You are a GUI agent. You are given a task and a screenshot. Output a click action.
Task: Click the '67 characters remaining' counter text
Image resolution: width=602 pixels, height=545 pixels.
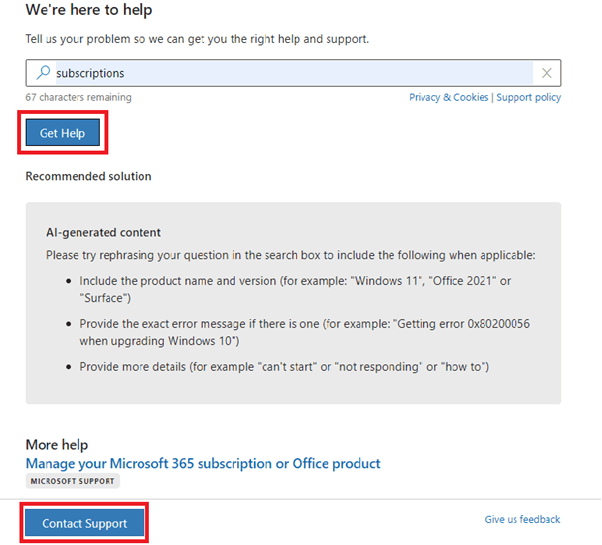78,97
